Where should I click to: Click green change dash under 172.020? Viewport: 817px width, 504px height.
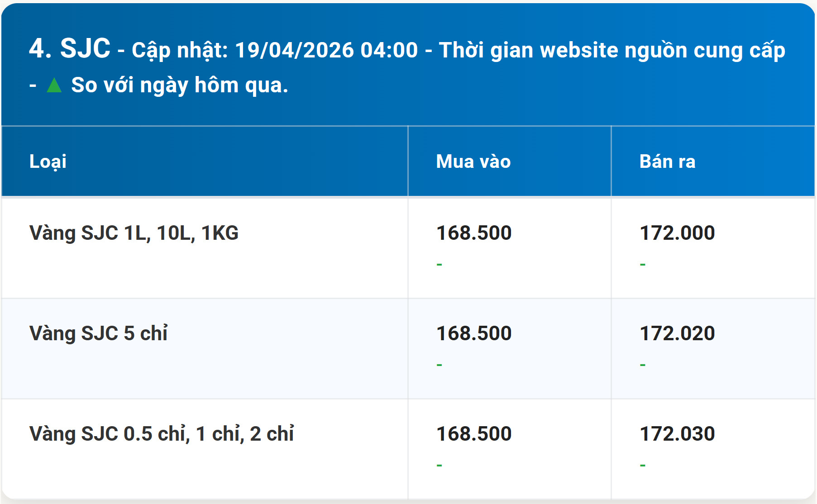pyautogui.click(x=643, y=365)
